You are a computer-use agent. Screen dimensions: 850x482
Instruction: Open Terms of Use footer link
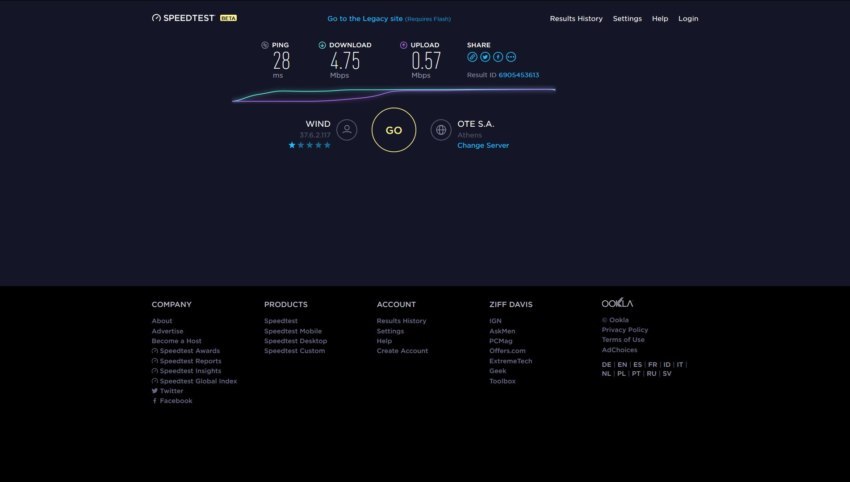click(623, 339)
